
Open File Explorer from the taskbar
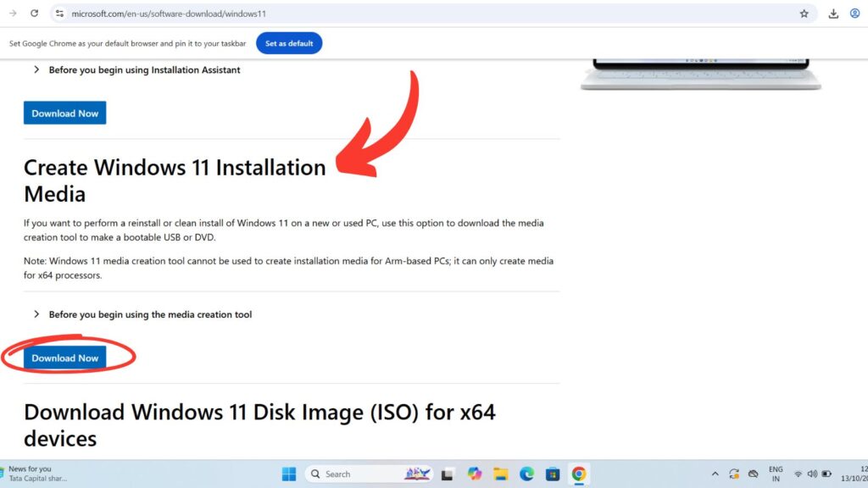[x=501, y=474]
